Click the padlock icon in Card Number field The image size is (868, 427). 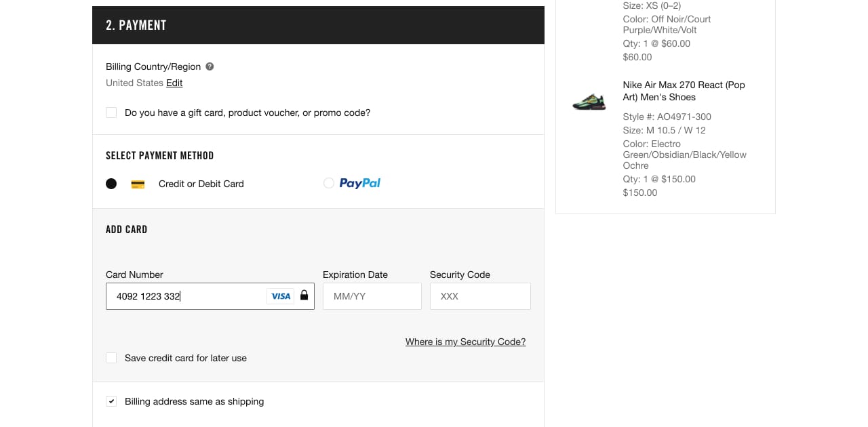(x=304, y=296)
